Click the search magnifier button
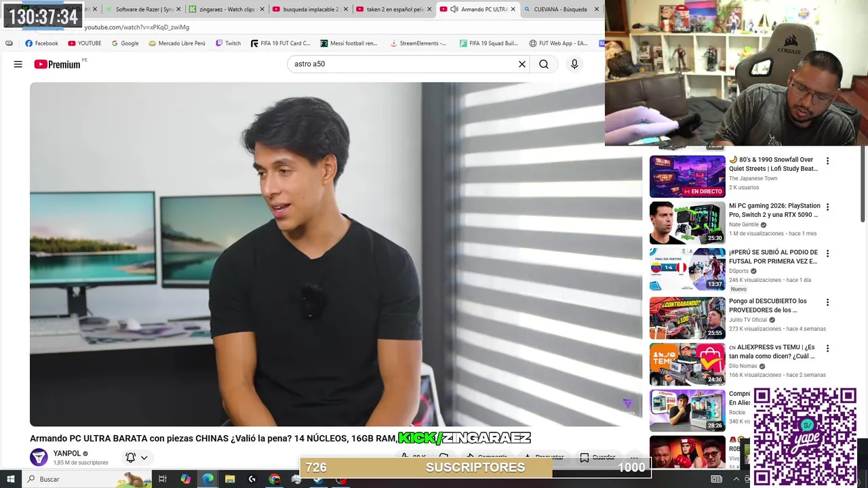Screen dimensions: 868x488 tap(544, 64)
